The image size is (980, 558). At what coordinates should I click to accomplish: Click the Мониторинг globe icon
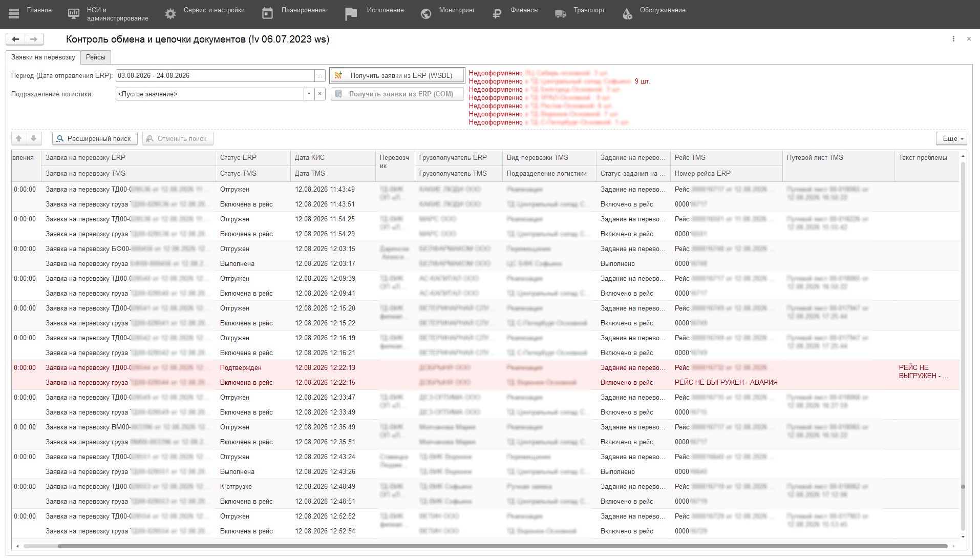426,14
